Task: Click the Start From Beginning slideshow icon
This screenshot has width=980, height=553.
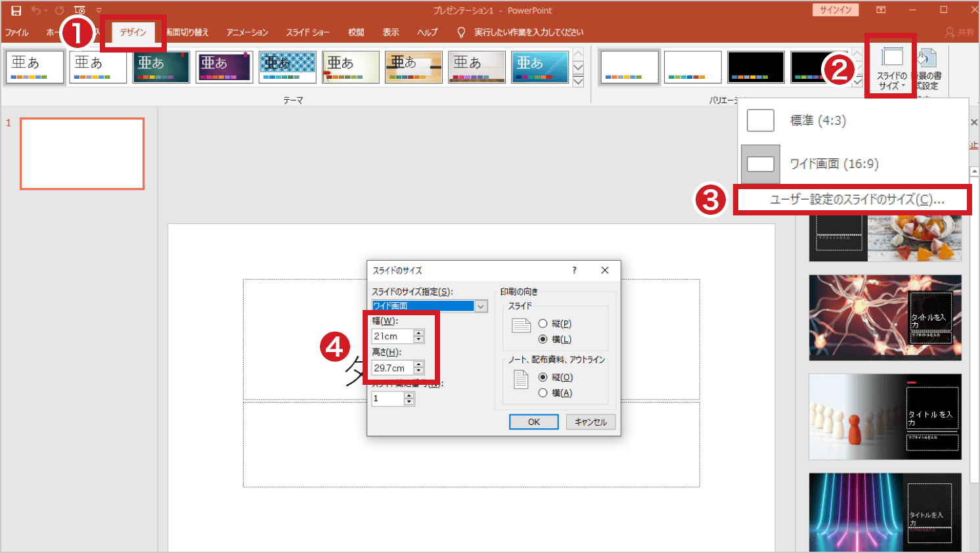Action: click(x=79, y=11)
